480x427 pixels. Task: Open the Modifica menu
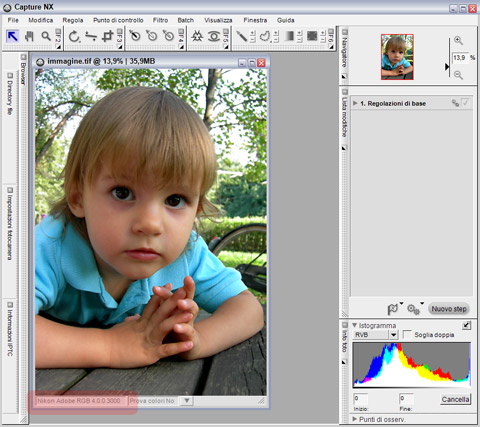coord(41,20)
